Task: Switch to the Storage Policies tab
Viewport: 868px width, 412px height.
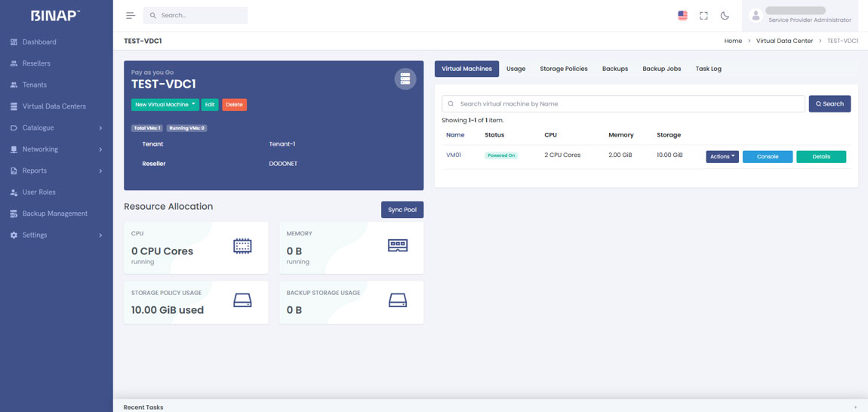Action: (563, 69)
